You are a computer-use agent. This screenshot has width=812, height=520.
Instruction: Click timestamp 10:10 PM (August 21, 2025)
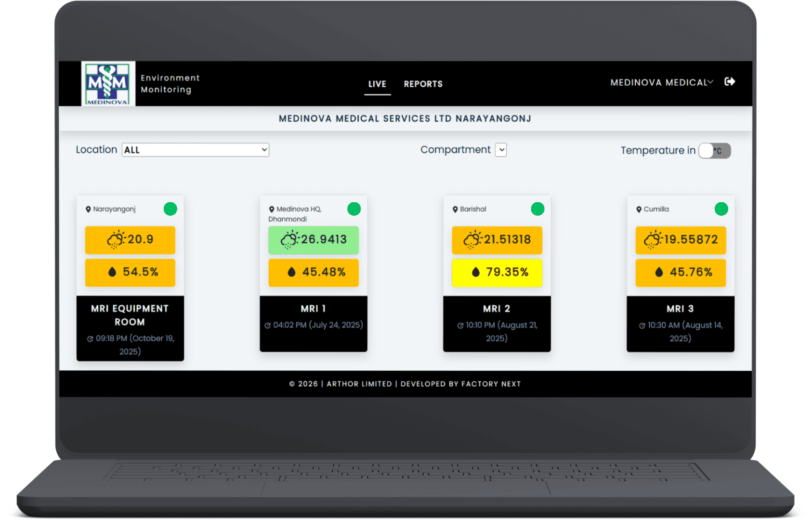501,332
